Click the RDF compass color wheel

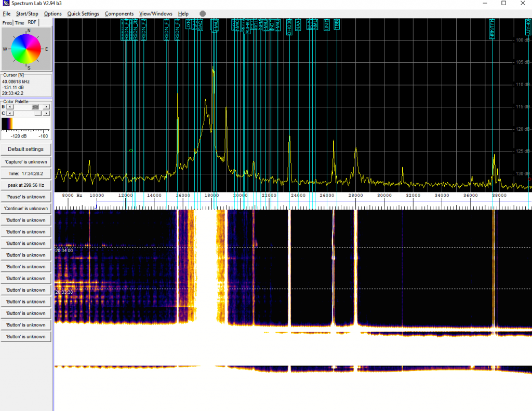pyautogui.click(x=26, y=49)
